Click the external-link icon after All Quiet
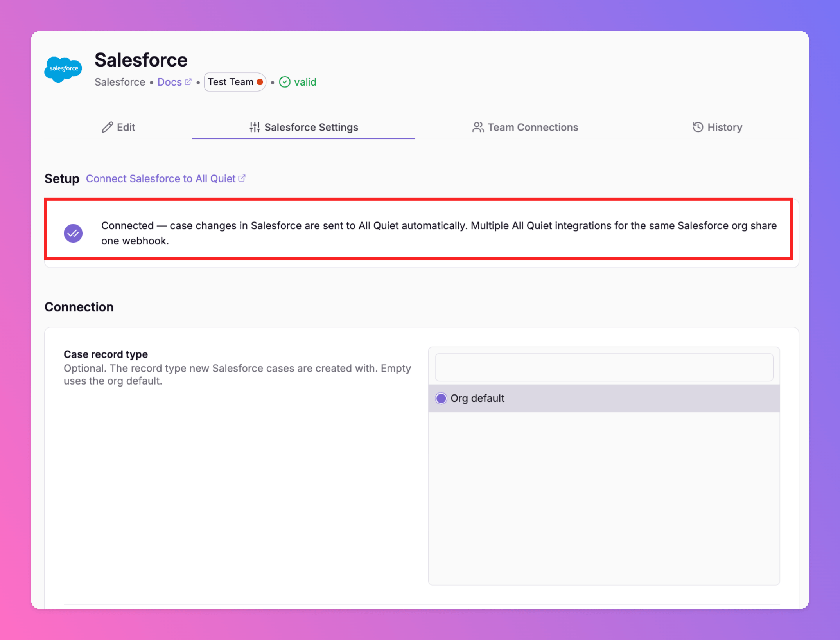The image size is (840, 640). pos(242,178)
